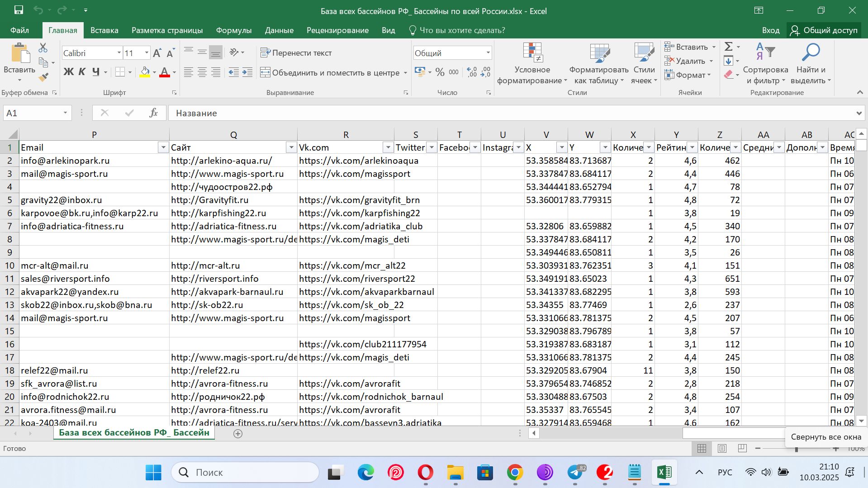Click the Cut scissors icon
The width and height of the screenshot is (868, 488).
point(43,47)
